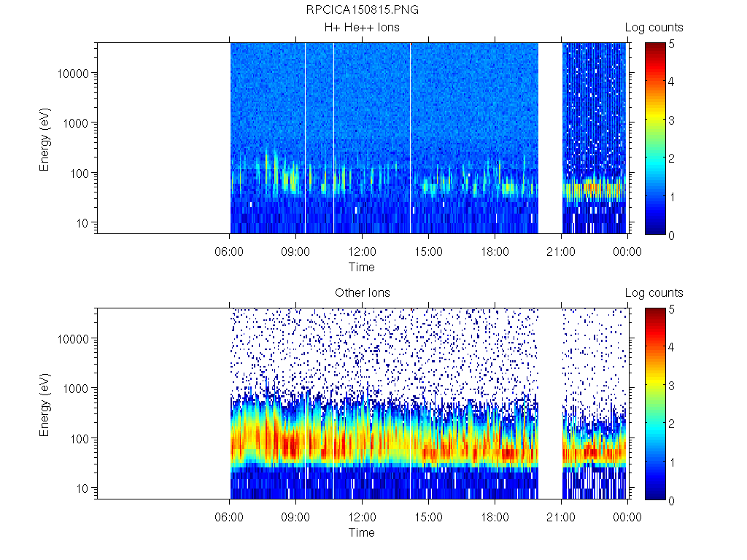The image size is (747, 560).
Task: Click the 15:00 tick label on Other Ions plot
Action: pyautogui.click(x=428, y=517)
